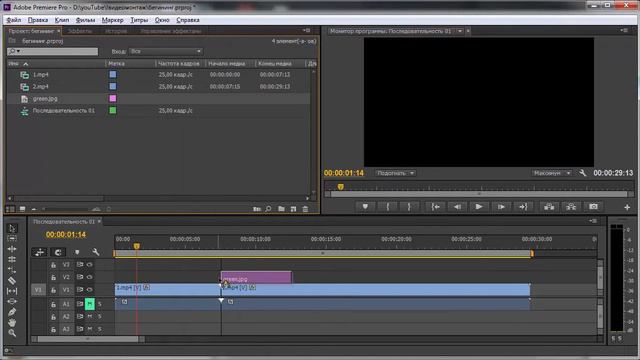The width and height of the screenshot is (640, 360).
Task: Click the Lift button
Action: click(549, 207)
